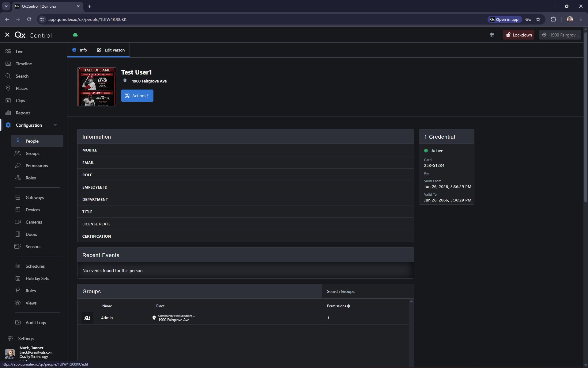Click the Search Groups input field

point(367,291)
